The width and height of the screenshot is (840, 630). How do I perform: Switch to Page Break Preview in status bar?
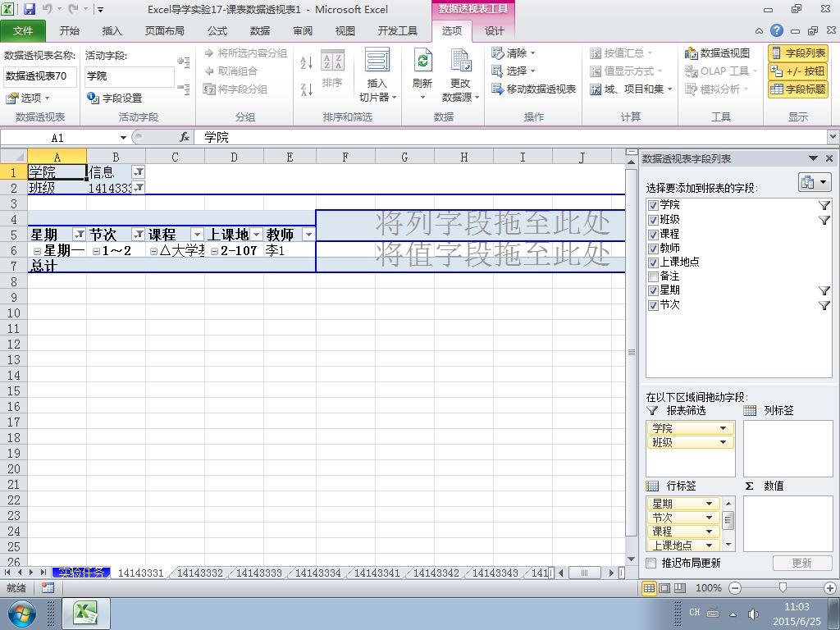pos(679,587)
